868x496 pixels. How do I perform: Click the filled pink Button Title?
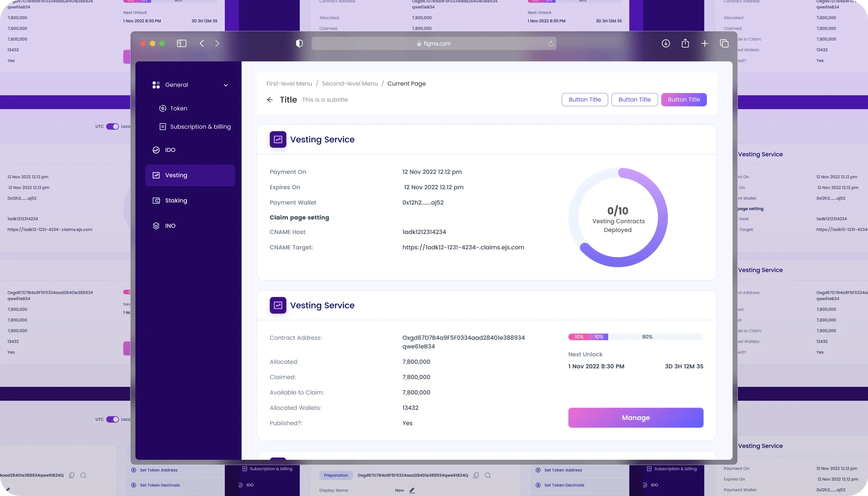click(x=683, y=99)
